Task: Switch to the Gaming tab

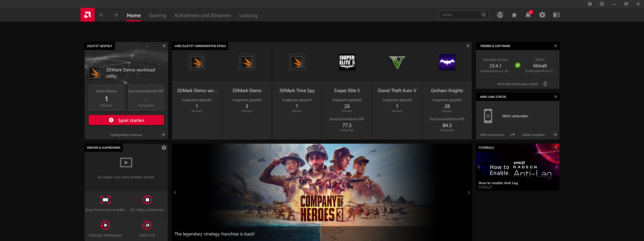Action: coord(157,15)
